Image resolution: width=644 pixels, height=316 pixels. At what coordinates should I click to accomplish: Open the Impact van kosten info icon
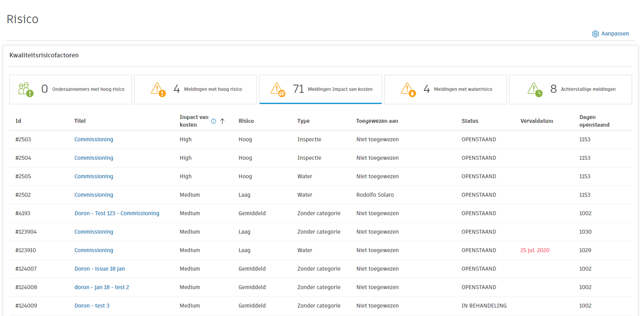pyautogui.click(x=213, y=121)
